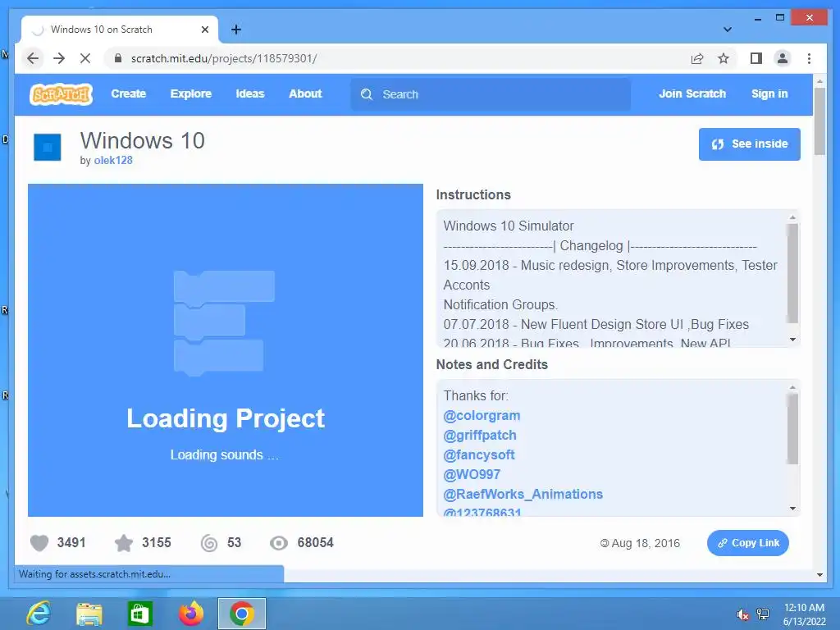Click the views count 68054
The width and height of the screenshot is (840, 630).
(x=316, y=543)
